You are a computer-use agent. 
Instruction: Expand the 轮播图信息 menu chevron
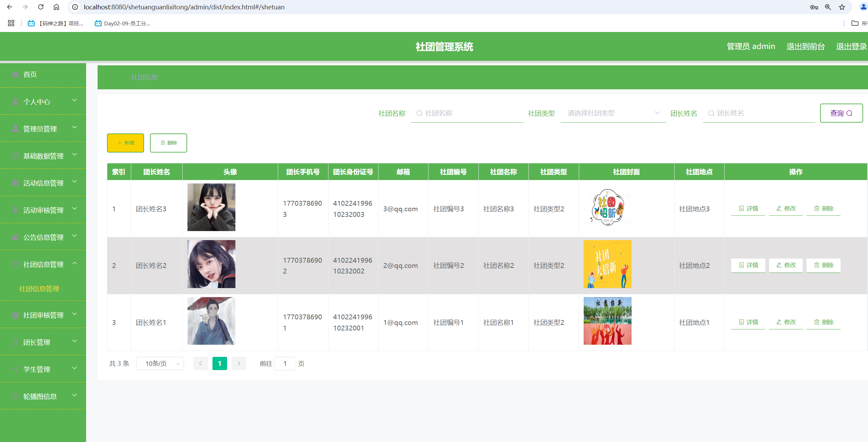[74, 395]
